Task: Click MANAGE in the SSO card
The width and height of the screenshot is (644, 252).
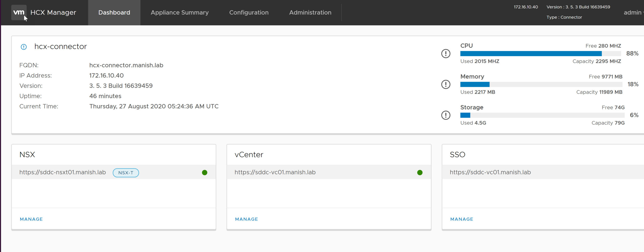Action: 462,219
